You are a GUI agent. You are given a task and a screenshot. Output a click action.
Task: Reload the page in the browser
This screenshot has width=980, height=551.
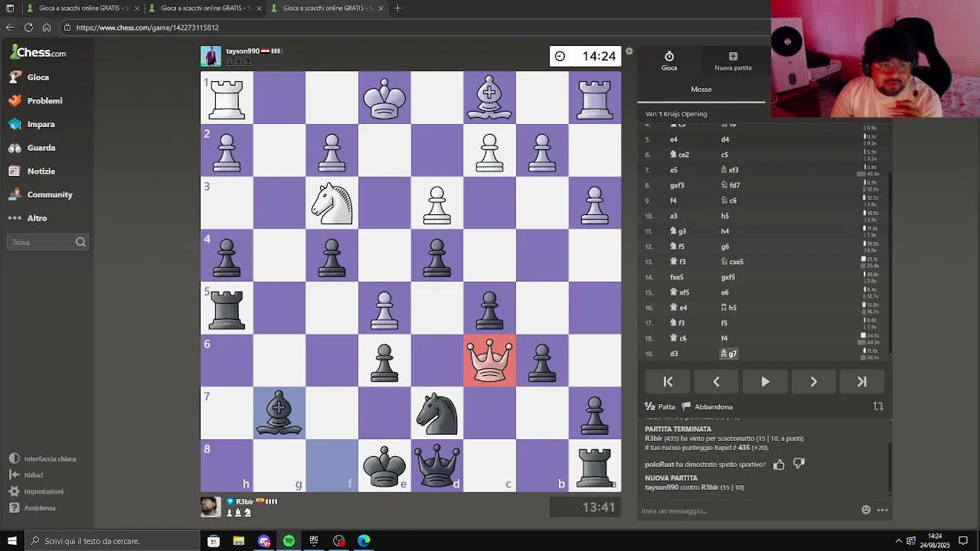click(x=28, y=27)
